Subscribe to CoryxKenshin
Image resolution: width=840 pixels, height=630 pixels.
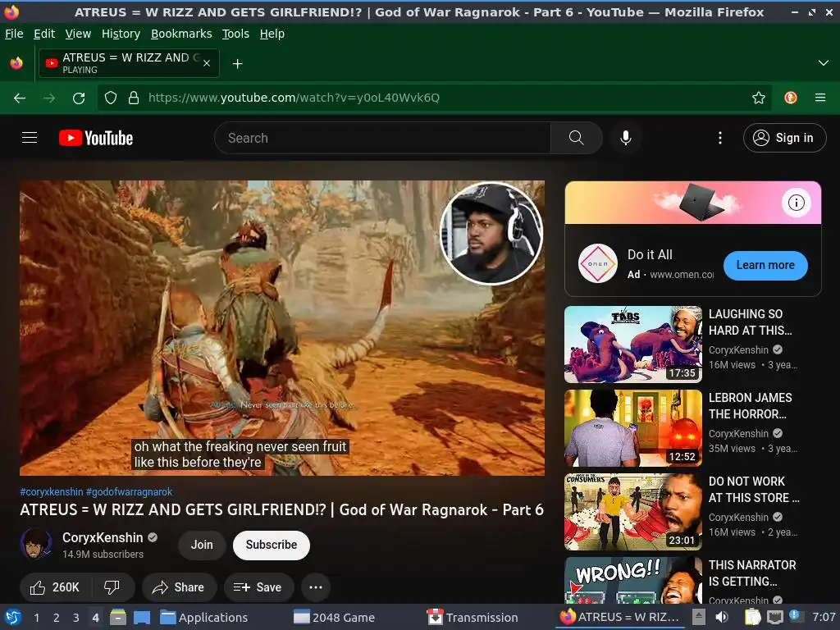271,545
